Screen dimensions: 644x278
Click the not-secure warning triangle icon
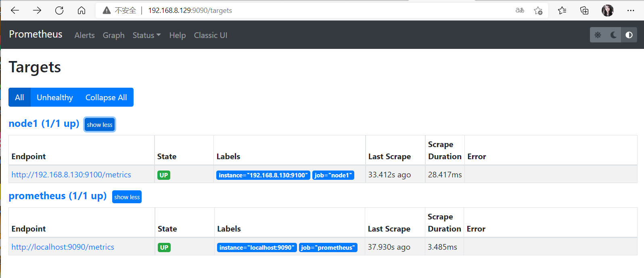107,11
